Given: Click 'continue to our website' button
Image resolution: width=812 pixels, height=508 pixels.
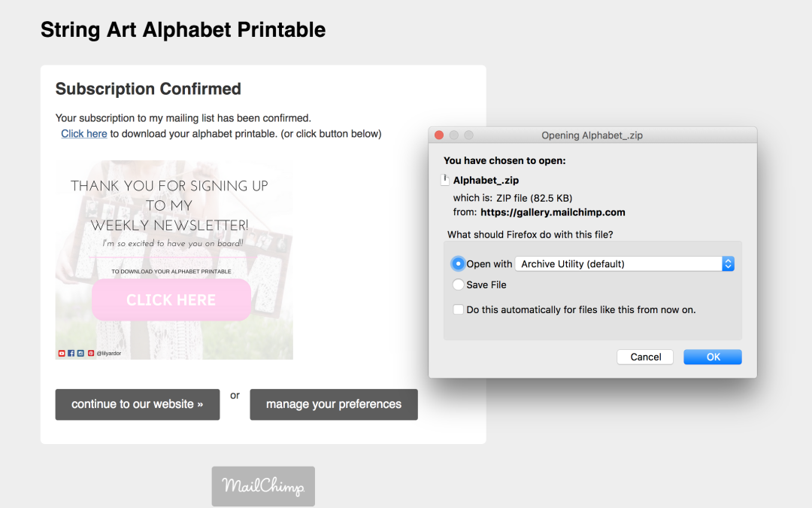Looking at the screenshot, I should pyautogui.click(x=138, y=404).
